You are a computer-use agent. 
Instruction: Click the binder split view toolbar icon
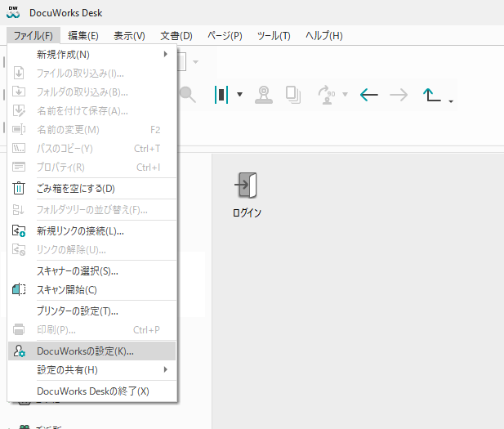point(221,95)
